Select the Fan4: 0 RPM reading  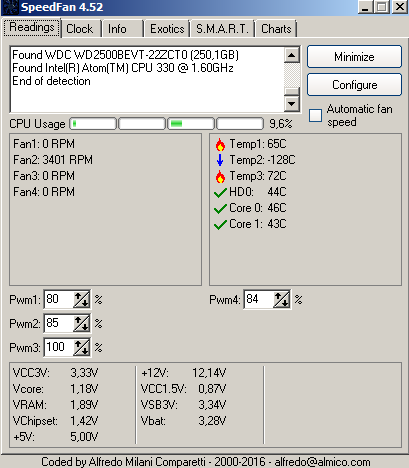tap(44, 192)
